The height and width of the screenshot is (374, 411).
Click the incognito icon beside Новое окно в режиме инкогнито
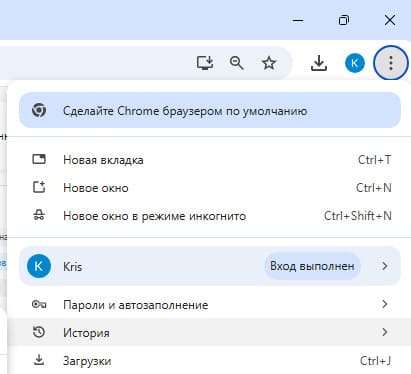pyautogui.click(x=39, y=215)
